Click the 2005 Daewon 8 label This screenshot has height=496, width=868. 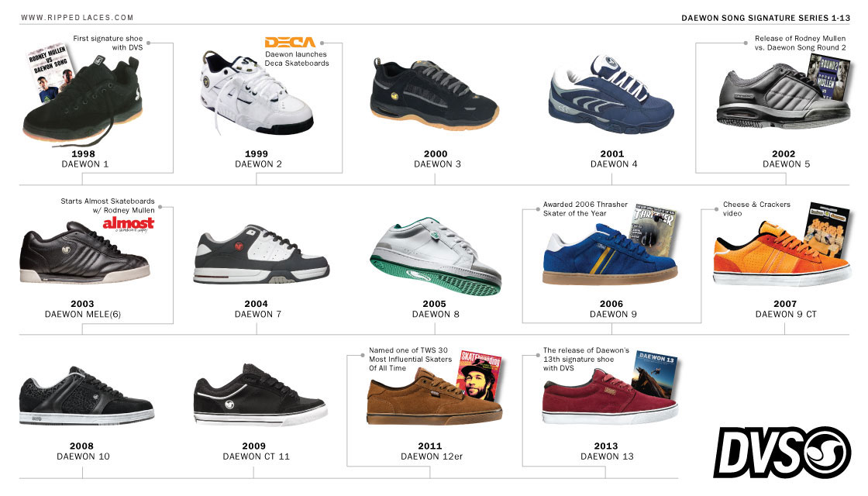coord(435,309)
